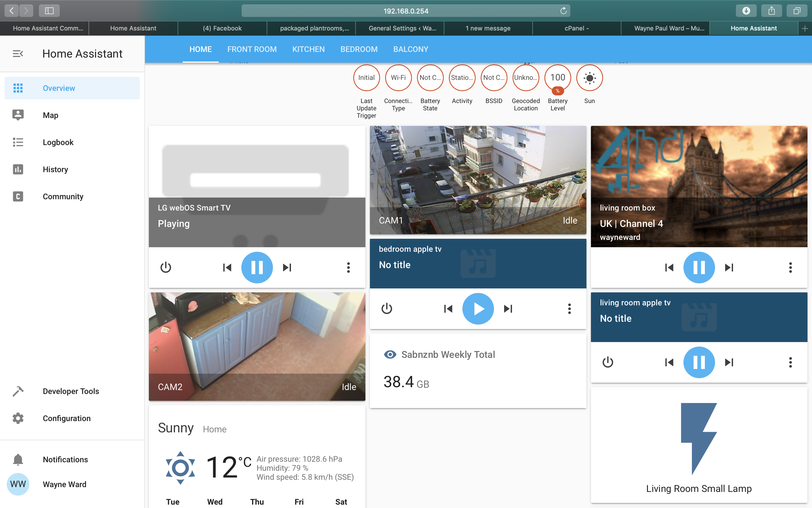Go back in the browser

pos(12,11)
